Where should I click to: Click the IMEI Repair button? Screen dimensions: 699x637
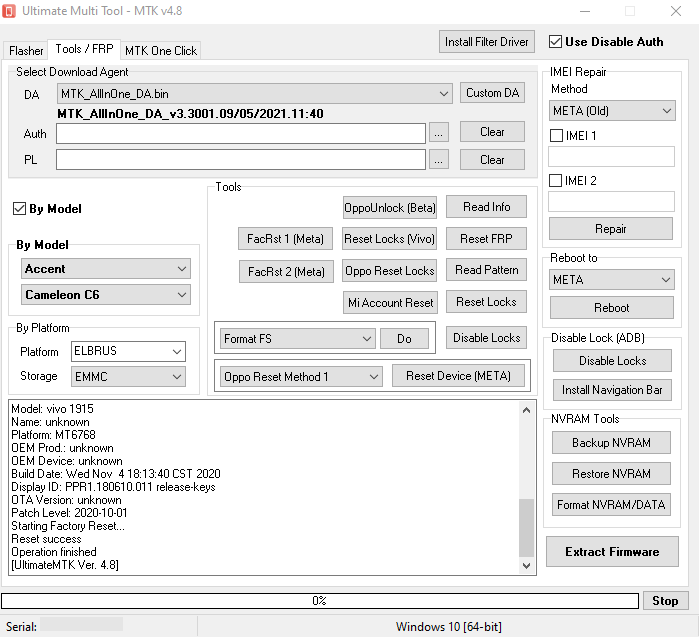[x=611, y=229]
